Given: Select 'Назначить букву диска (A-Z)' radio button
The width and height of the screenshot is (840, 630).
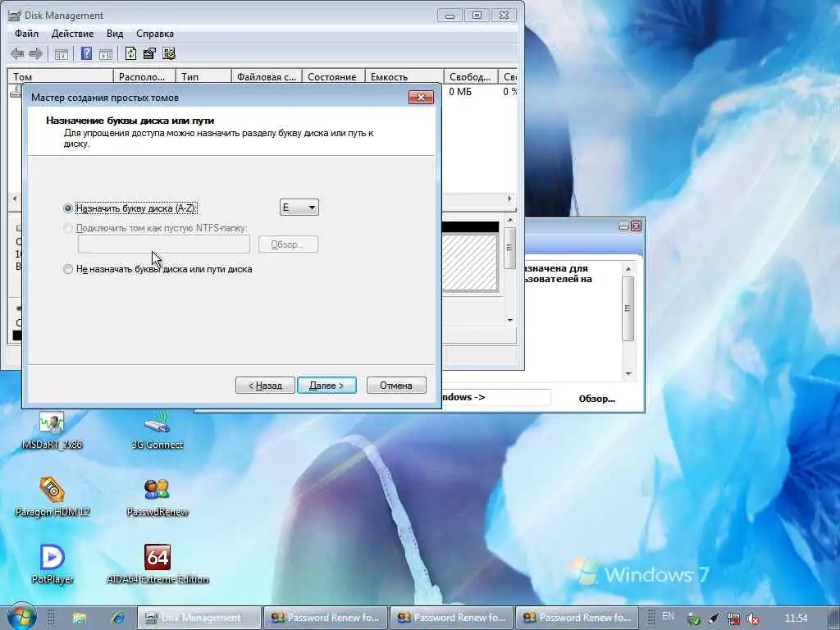Looking at the screenshot, I should [67, 208].
